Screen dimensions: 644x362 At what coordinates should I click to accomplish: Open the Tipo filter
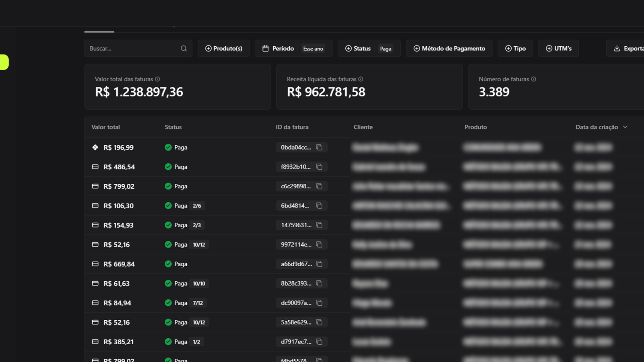pos(515,48)
